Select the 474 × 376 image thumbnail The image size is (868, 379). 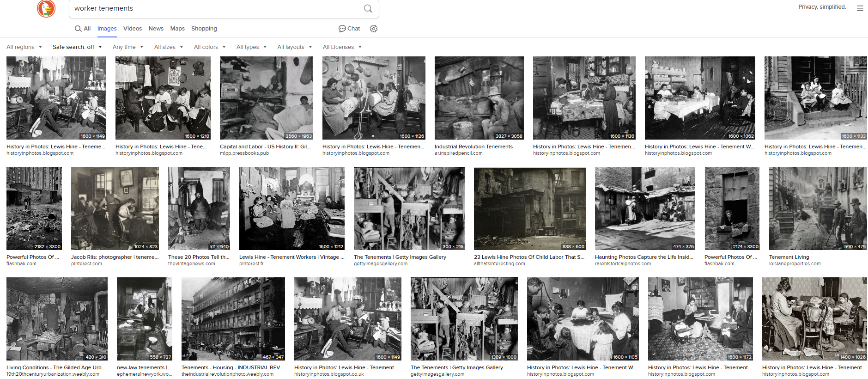645,208
